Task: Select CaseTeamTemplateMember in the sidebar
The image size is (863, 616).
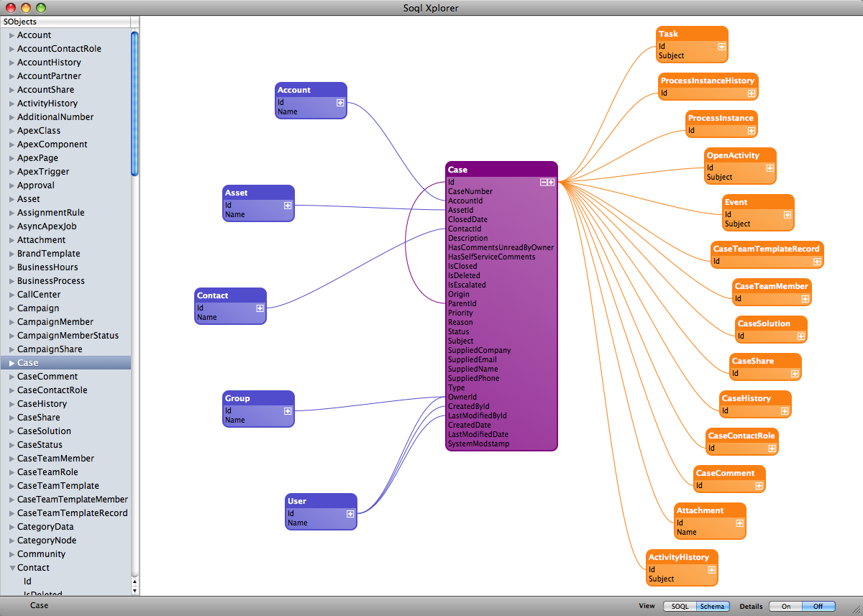Action: [73, 500]
